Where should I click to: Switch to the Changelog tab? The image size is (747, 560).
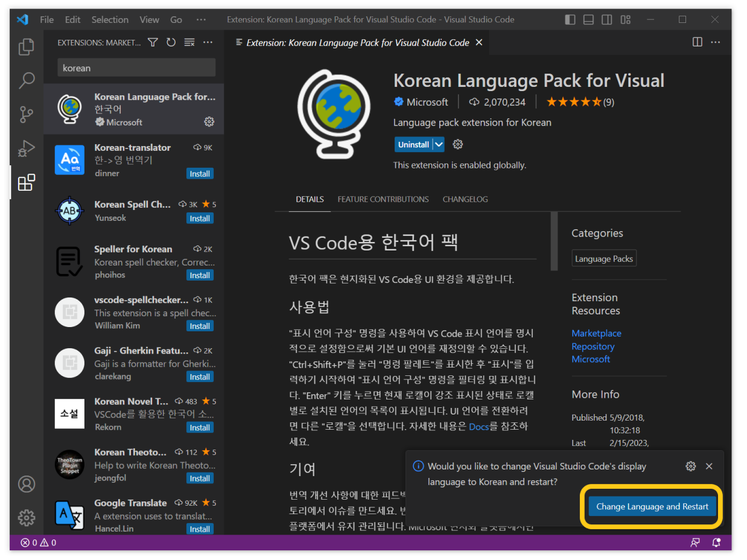465,199
